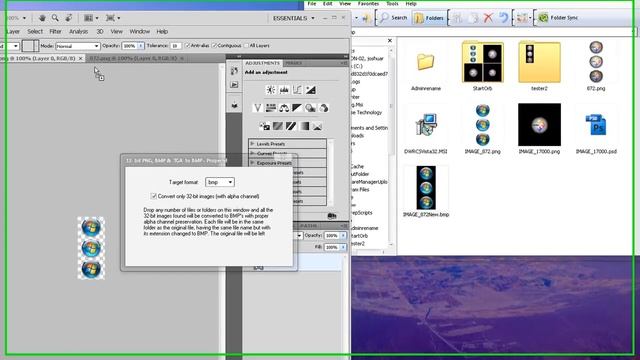
Task: Select tester2 in the folder tree
Action: [358, 244]
